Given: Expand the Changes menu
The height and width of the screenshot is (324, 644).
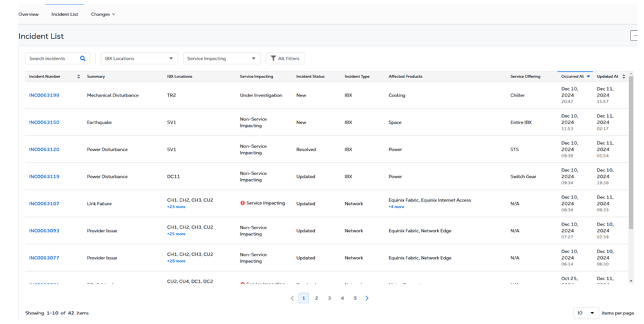Looking at the screenshot, I should [x=102, y=14].
